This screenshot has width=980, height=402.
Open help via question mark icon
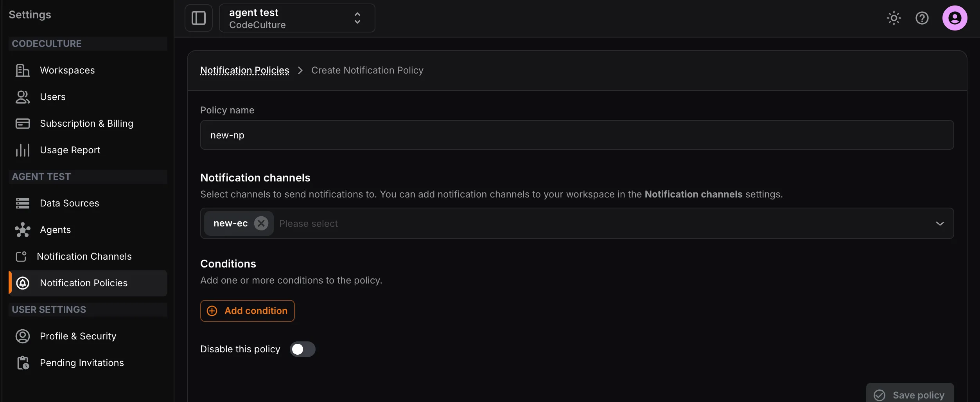click(922, 18)
